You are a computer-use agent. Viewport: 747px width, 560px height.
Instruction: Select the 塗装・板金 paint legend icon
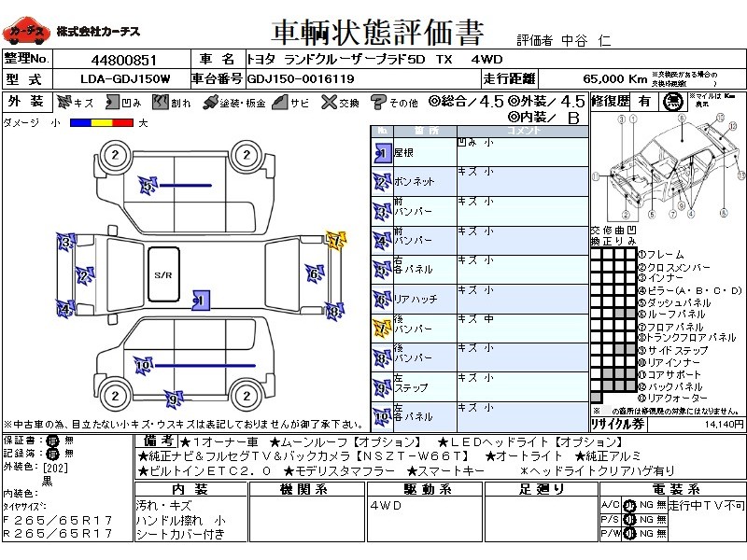tap(210, 103)
